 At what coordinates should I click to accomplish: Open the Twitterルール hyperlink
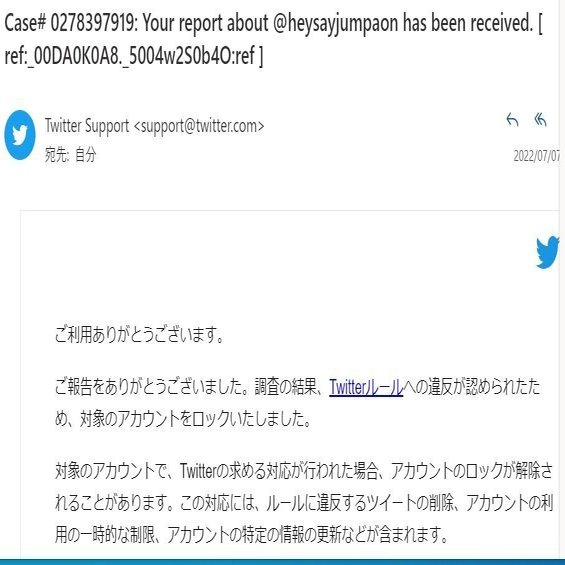pyautogui.click(x=366, y=387)
